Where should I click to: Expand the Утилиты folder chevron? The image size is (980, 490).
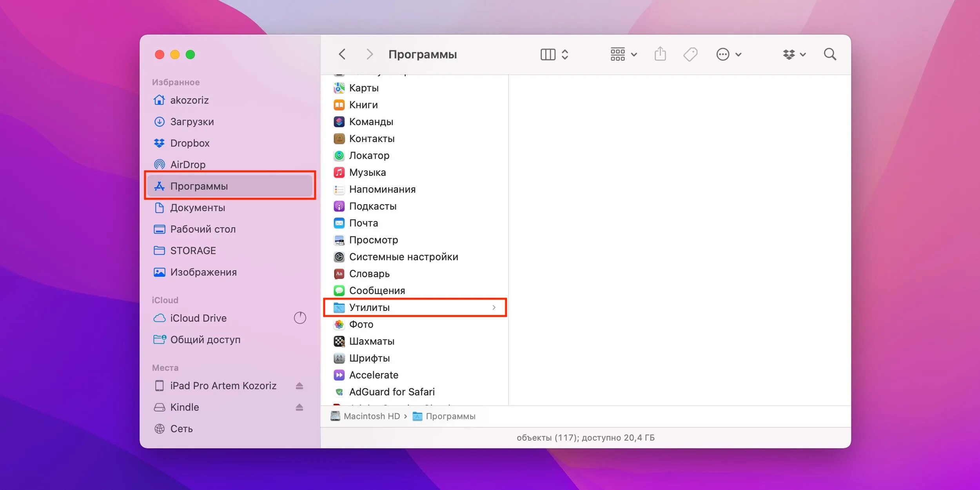click(x=494, y=307)
